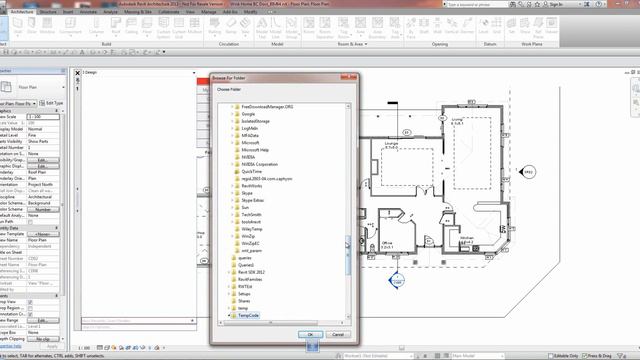Screen dimensions: 640x360
Task: Select the Stair tool in Circulation panel
Action: coord(245,27)
